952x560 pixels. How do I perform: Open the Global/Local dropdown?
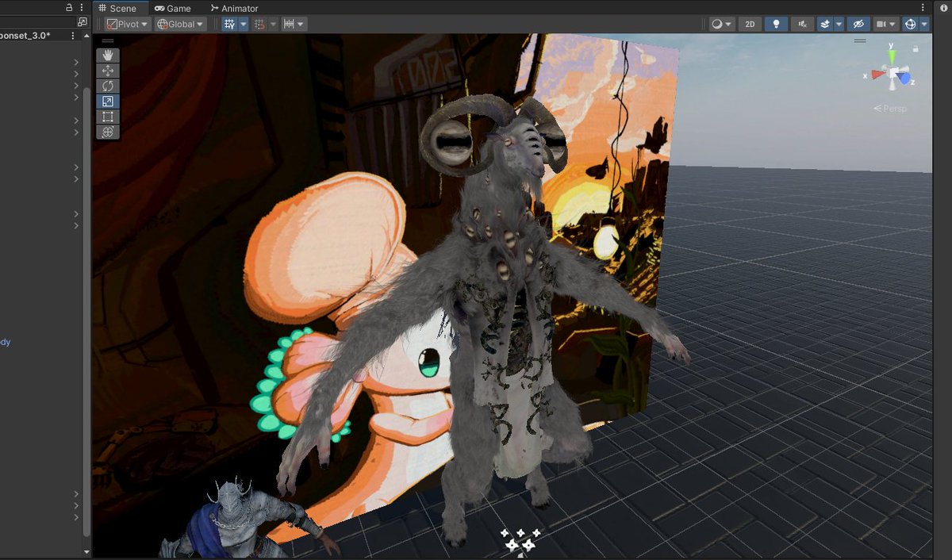pyautogui.click(x=180, y=24)
